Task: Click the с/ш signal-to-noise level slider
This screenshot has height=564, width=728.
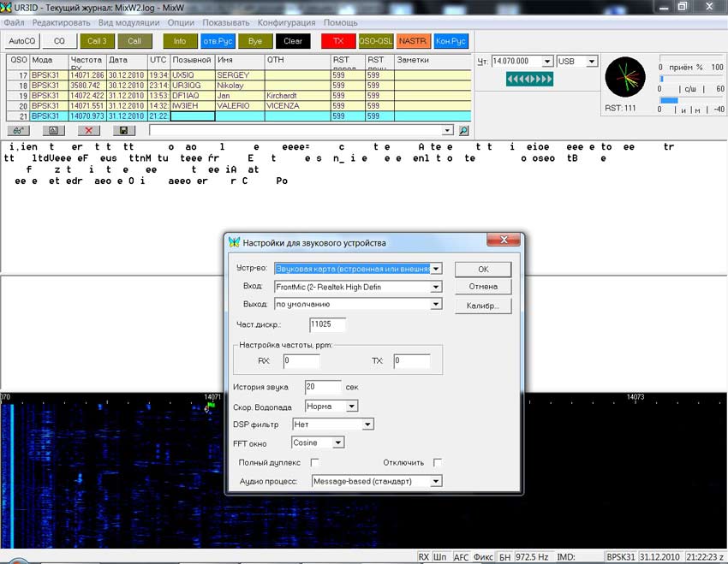Action: tap(689, 79)
